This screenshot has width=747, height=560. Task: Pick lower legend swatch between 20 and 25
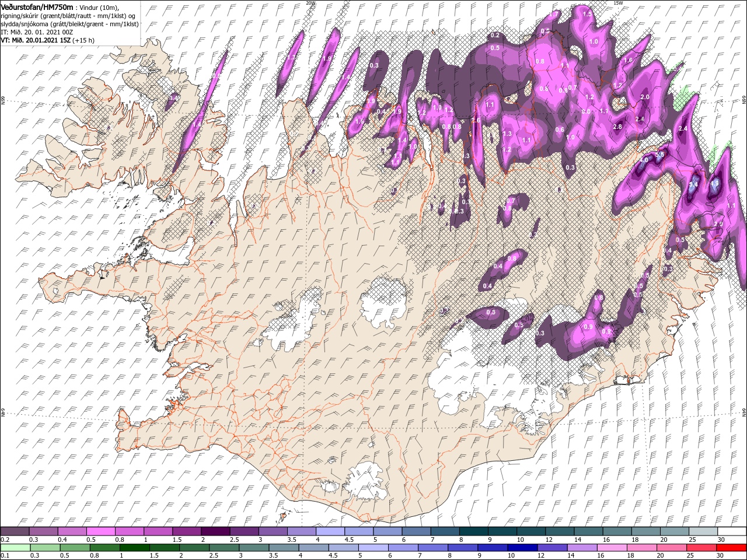click(x=672, y=547)
